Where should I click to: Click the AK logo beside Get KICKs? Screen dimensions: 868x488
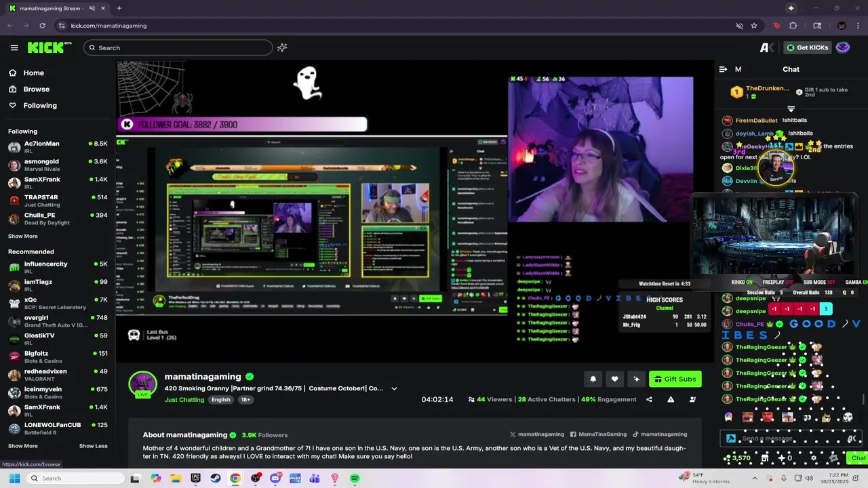[767, 47]
